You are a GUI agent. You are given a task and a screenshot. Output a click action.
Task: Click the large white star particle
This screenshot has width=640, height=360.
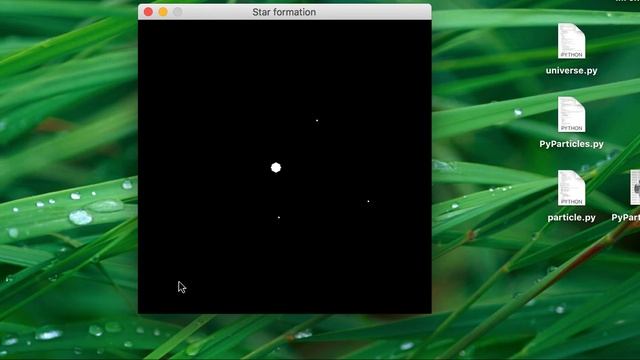(276, 167)
